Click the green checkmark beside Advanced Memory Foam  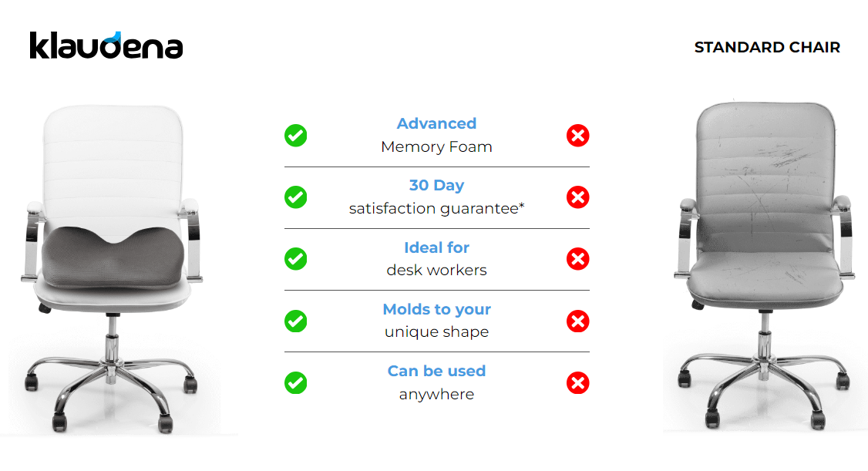295,136
